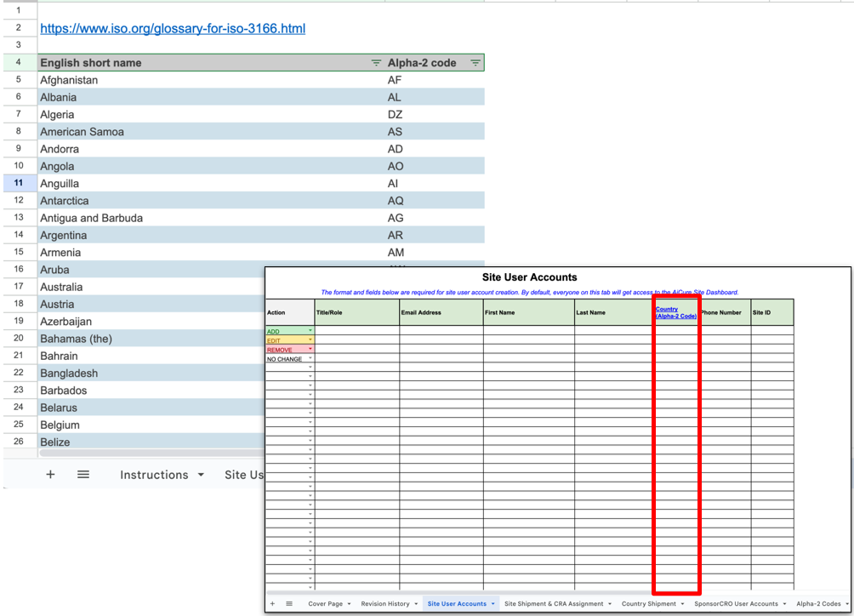The width and height of the screenshot is (854, 616).
Task: Open the EDIT action cell dropdown
Action: click(310, 339)
